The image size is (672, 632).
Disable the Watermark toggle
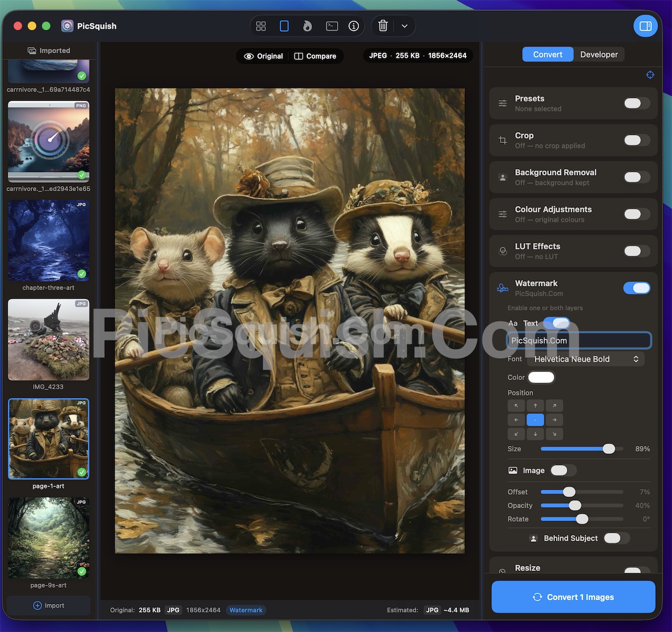pyautogui.click(x=637, y=288)
